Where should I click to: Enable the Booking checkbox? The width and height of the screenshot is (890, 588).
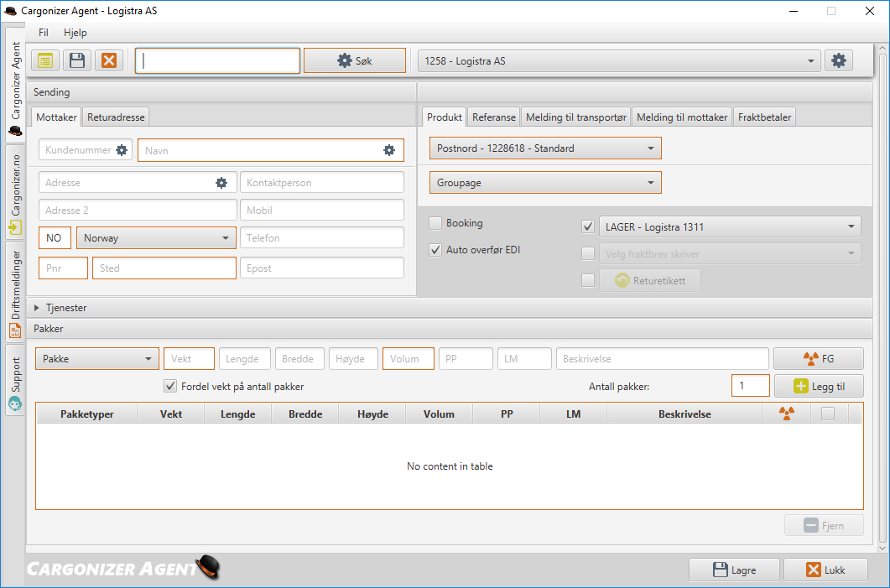pos(435,223)
